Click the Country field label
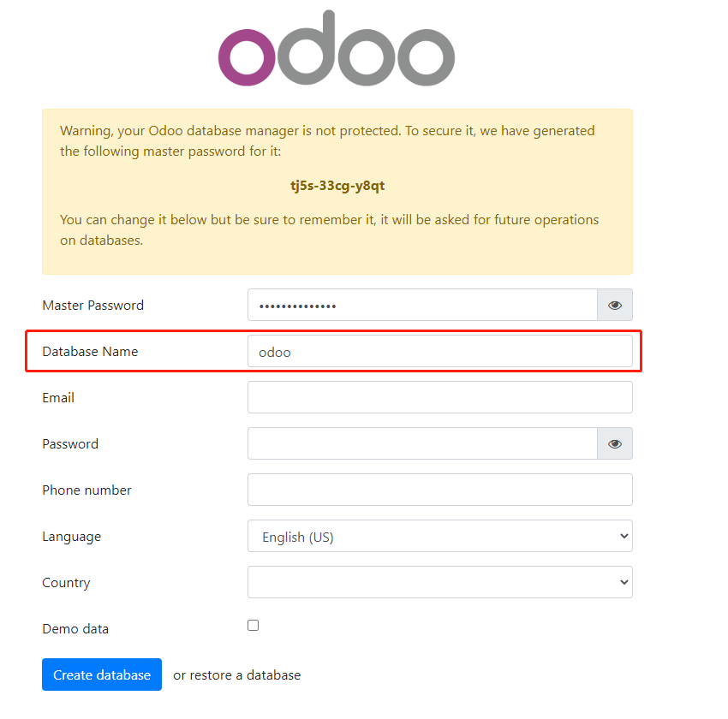728x719 pixels. (66, 582)
